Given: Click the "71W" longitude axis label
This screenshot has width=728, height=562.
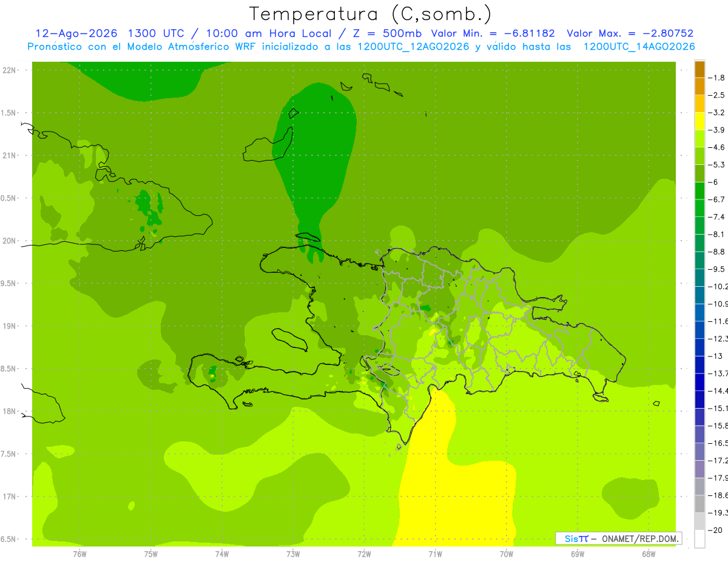Looking at the screenshot, I should [435, 554].
